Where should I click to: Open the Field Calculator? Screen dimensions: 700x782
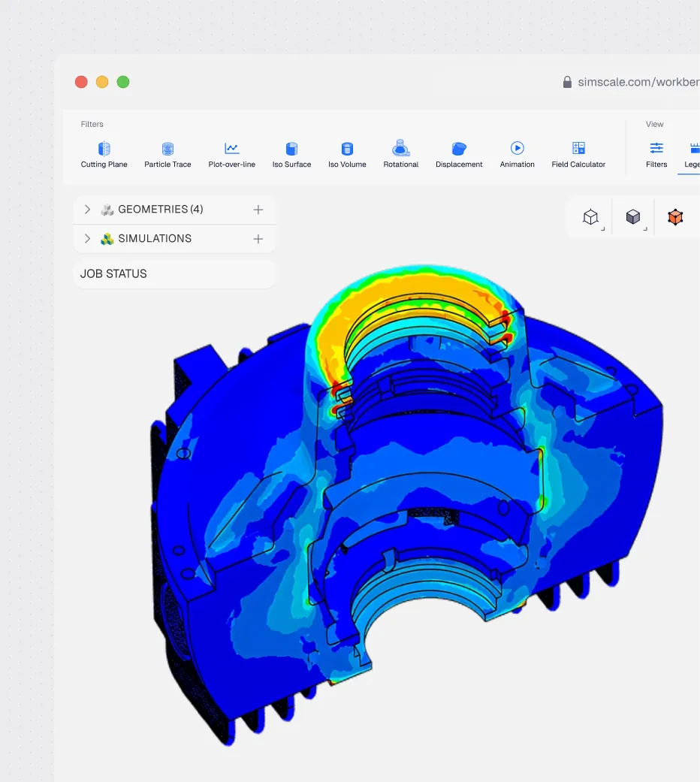pos(578,155)
